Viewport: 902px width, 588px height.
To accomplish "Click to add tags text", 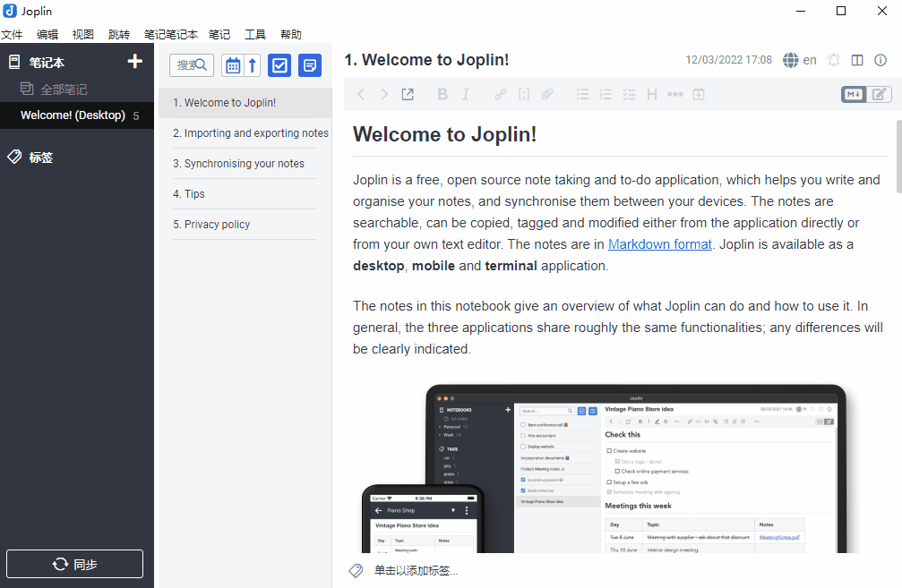I will [x=416, y=571].
